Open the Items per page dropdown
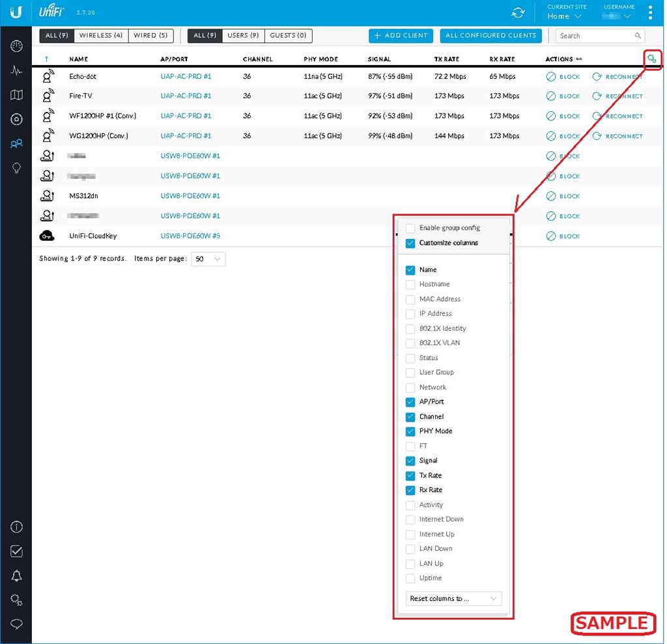 (208, 259)
